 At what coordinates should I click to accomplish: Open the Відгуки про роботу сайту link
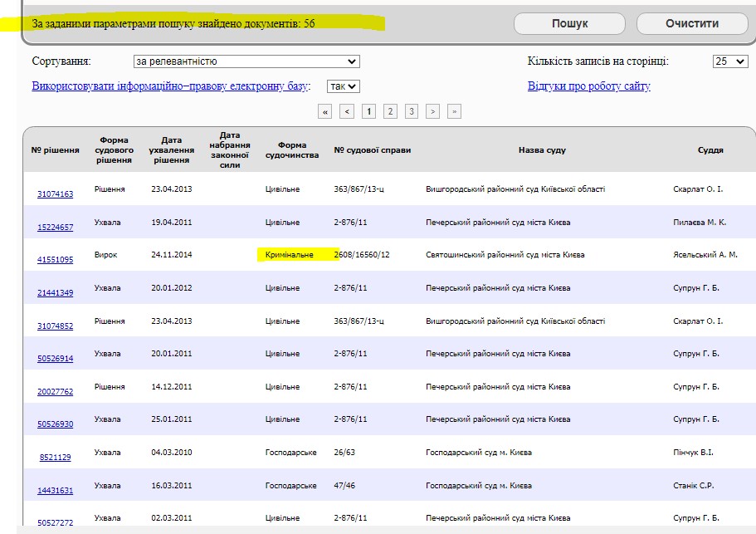[588, 86]
